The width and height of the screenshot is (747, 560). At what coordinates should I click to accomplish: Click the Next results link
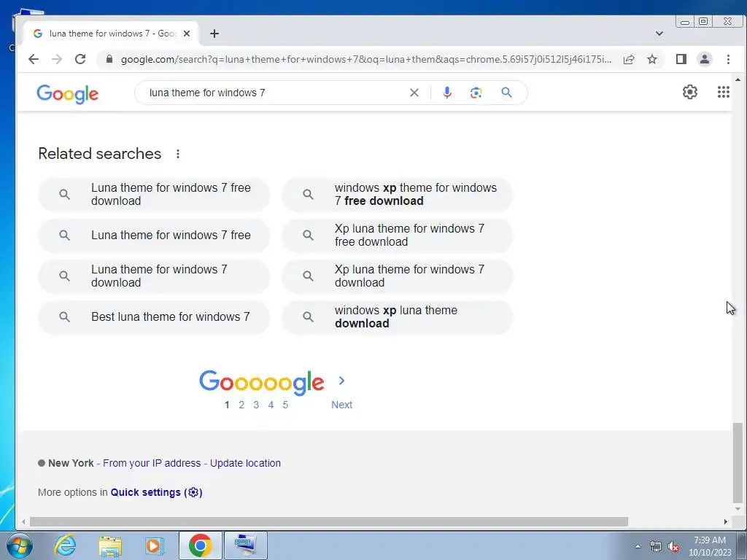point(341,405)
